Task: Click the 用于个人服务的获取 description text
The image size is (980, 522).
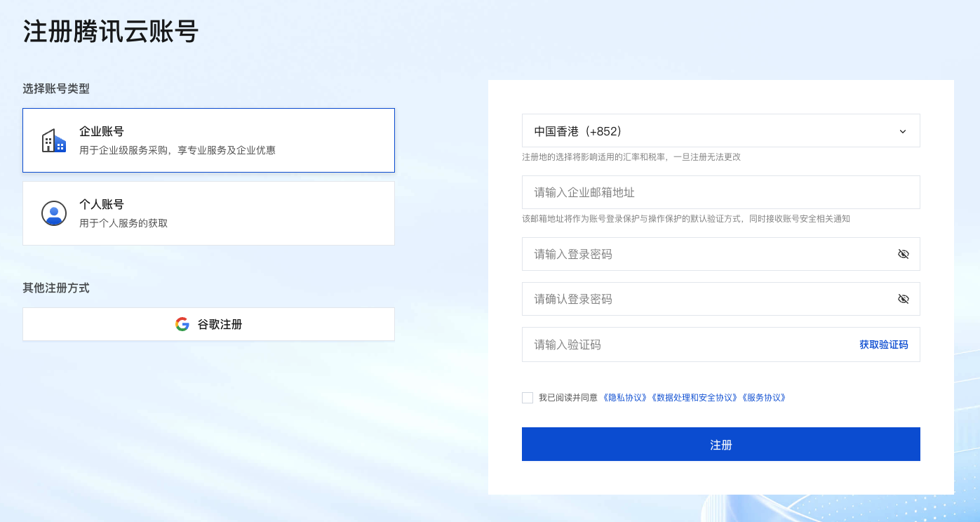Action: point(123,224)
